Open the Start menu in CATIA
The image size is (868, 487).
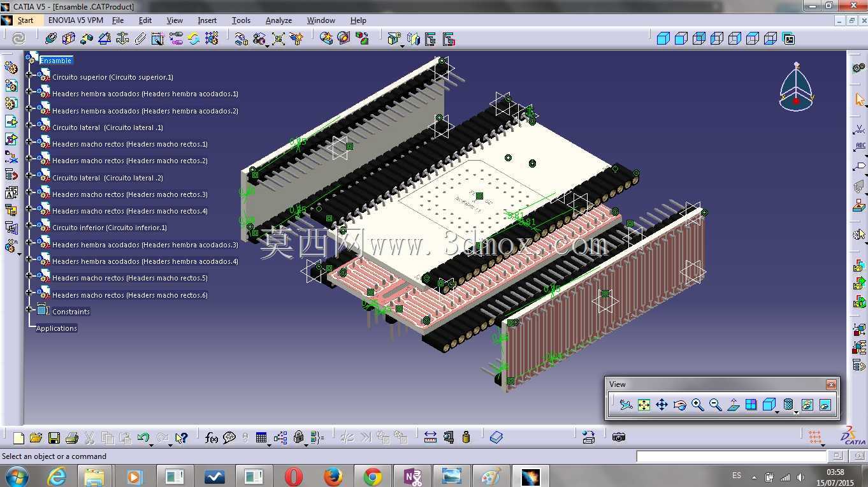25,20
